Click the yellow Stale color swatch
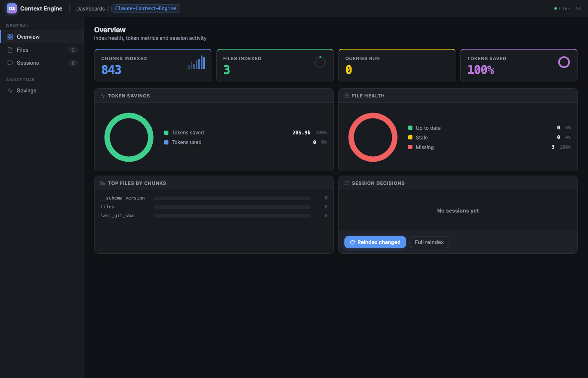The image size is (588, 378). tap(410, 137)
